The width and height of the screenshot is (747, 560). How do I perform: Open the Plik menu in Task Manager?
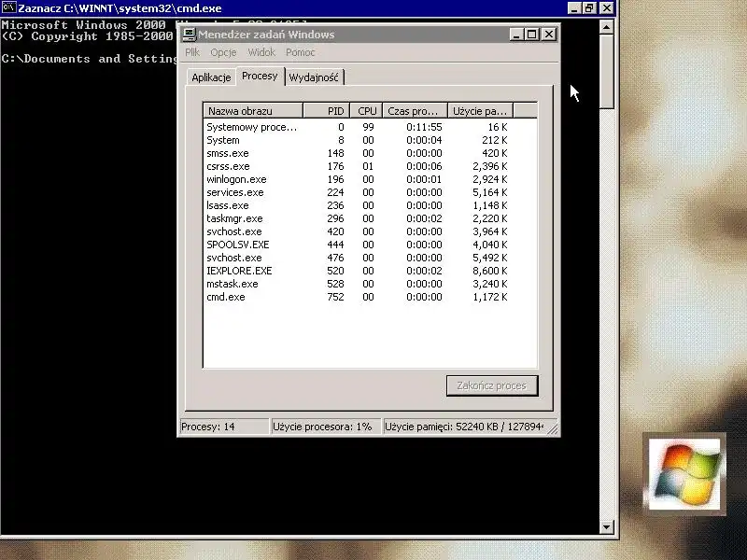click(192, 52)
